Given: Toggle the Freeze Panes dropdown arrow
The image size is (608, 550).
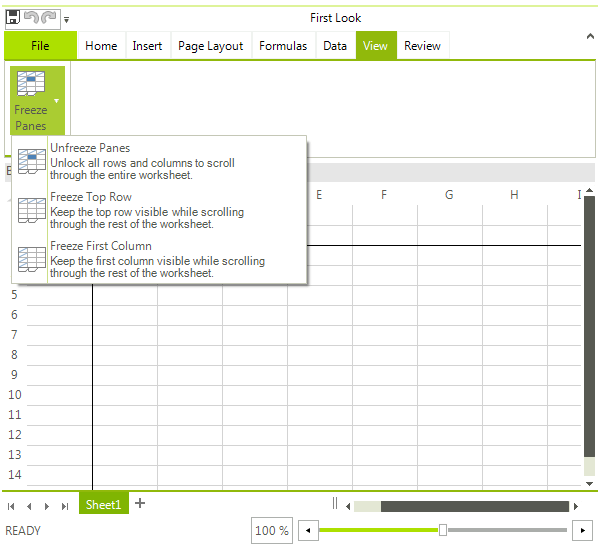Looking at the screenshot, I should 57,101.
